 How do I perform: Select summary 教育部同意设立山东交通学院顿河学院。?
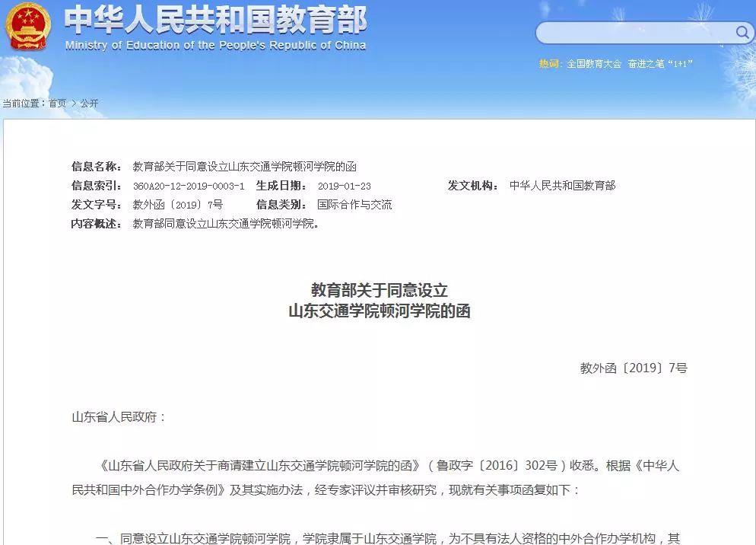pos(226,224)
